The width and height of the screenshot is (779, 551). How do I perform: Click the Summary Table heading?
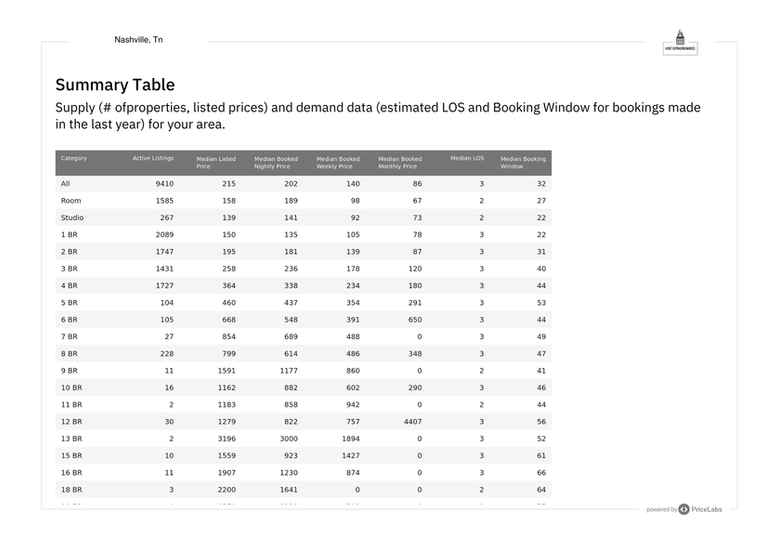pyautogui.click(x=115, y=85)
